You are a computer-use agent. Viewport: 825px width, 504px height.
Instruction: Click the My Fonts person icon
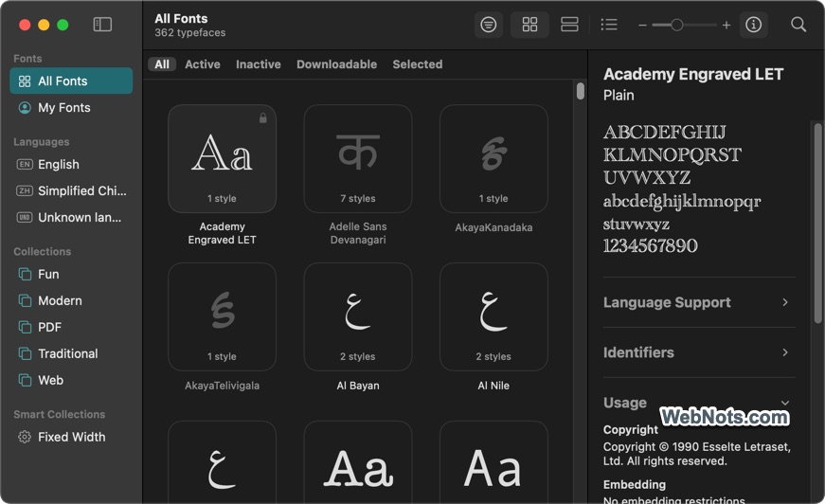[x=25, y=108]
